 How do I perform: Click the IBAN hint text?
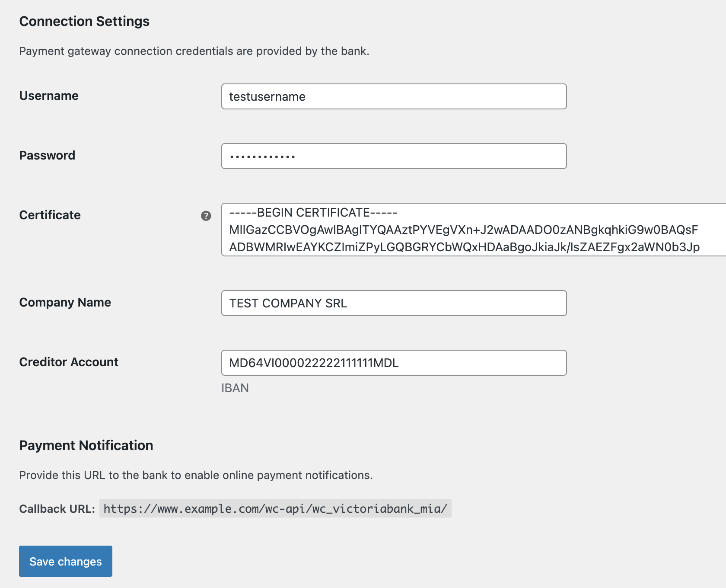235,388
